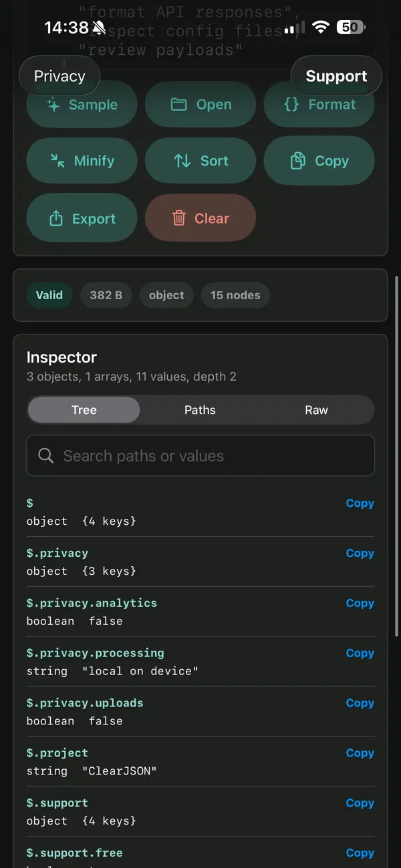
Task: Select the $.project row
Action: click(x=200, y=763)
